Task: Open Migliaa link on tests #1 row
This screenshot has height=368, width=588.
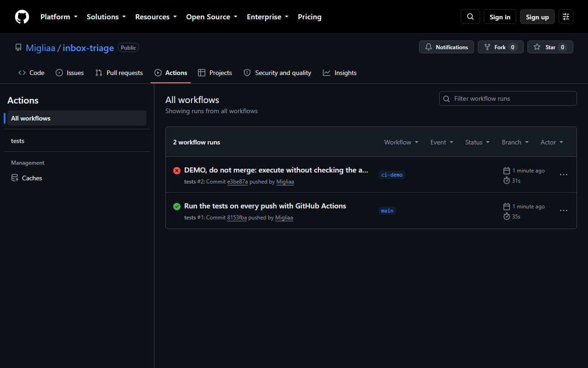Action: [x=284, y=218]
